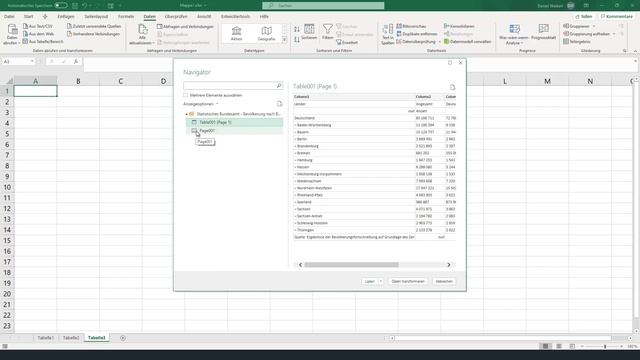Click the Blitzvorschau icon

click(x=411, y=26)
